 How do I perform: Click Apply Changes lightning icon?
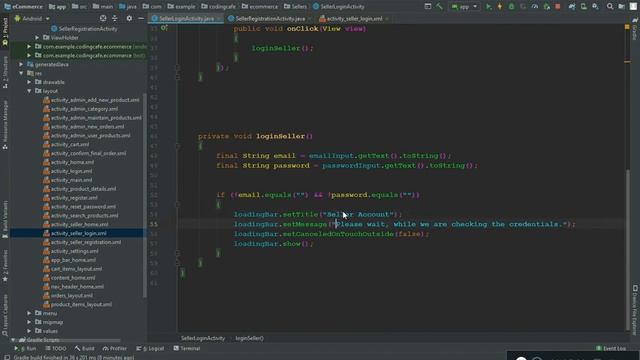pyautogui.click(x=500, y=7)
